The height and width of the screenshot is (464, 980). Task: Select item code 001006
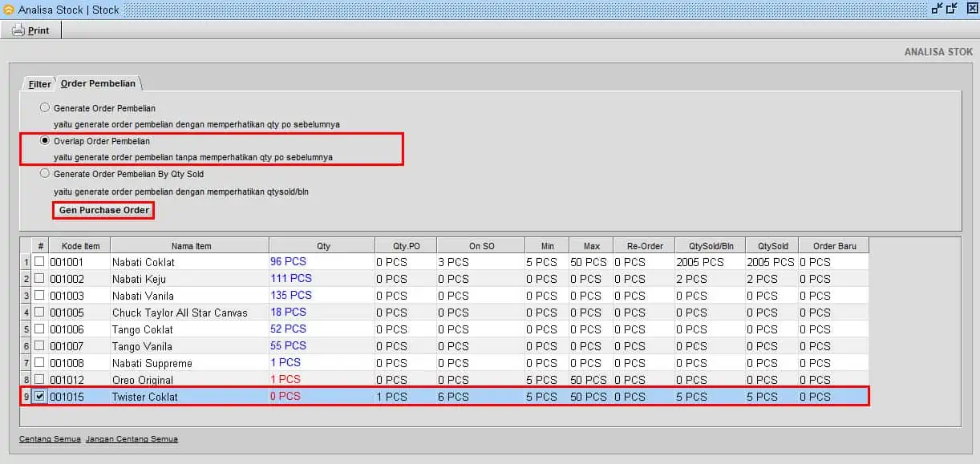tap(67, 329)
